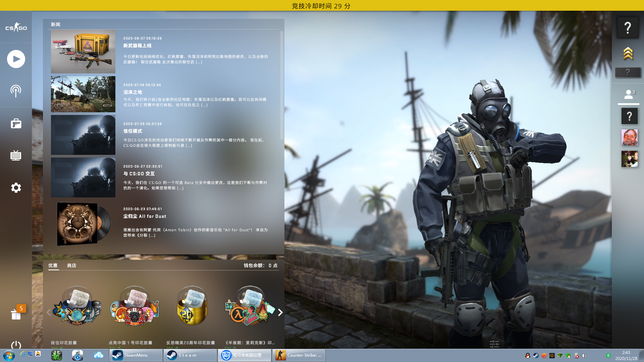Select the 优惠 tab
The image size is (644, 362).
53,265
